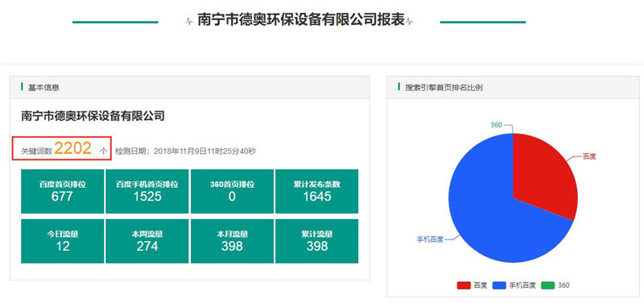
Task: Toggle the red 百度 legend swatch
Action: (x=464, y=285)
